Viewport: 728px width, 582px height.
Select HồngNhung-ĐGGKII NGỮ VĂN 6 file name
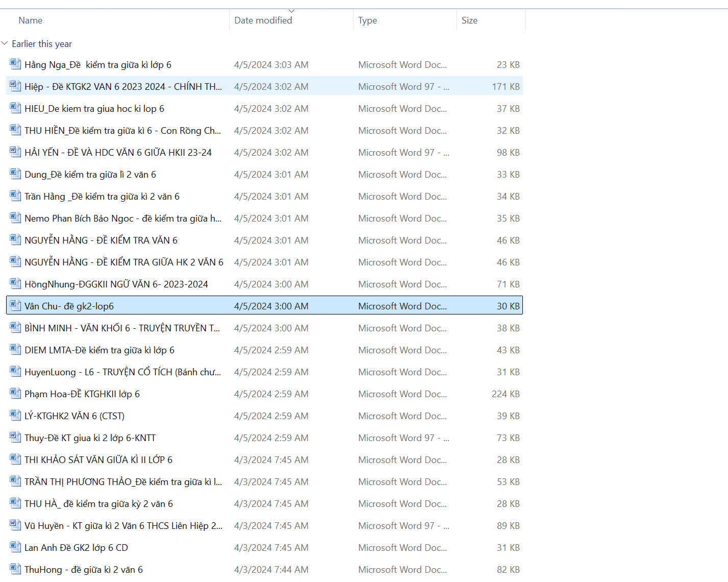(116, 284)
